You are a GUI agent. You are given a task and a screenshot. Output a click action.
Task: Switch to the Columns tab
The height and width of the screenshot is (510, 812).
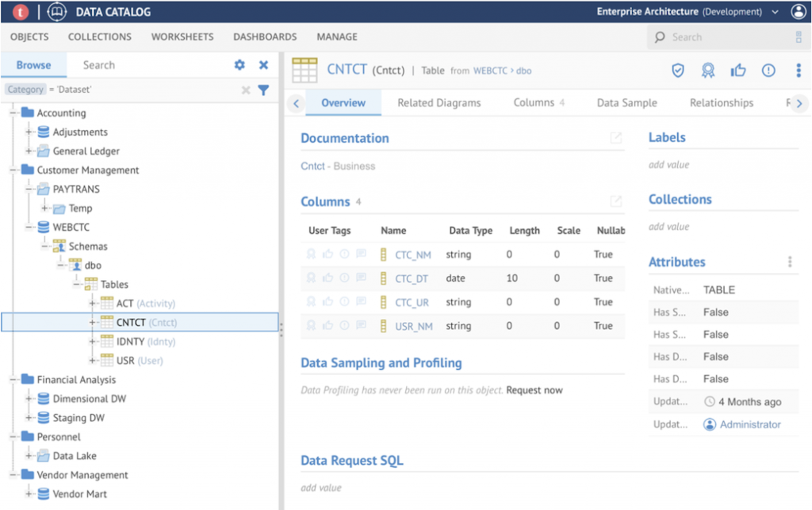[x=538, y=102]
